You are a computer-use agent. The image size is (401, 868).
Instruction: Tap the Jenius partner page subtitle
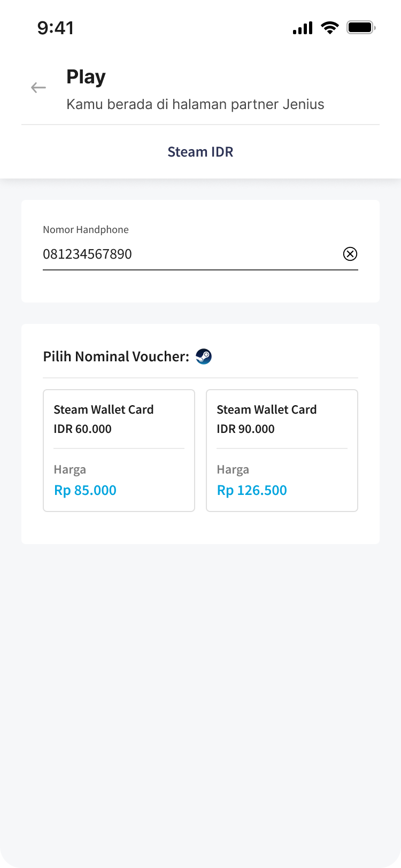point(195,104)
